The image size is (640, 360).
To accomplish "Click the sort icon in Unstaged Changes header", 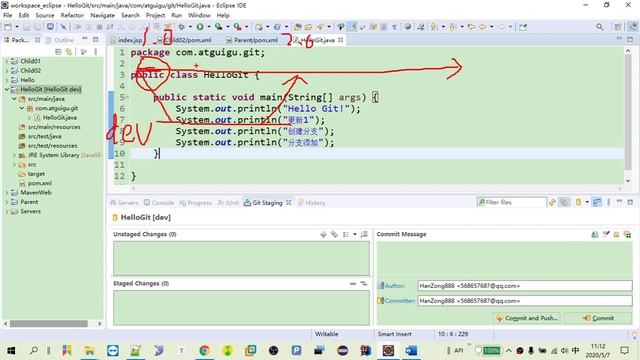I will coord(364,234).
